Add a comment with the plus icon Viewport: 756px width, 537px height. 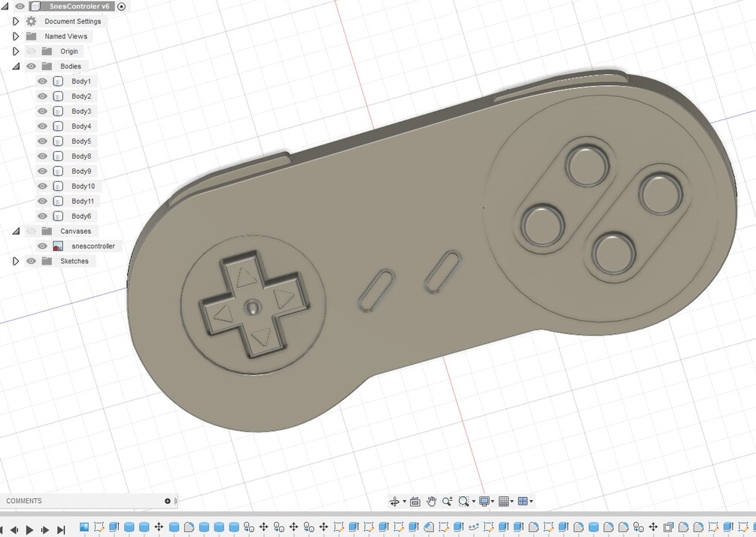pyautogui.click(x=167, y=501)
